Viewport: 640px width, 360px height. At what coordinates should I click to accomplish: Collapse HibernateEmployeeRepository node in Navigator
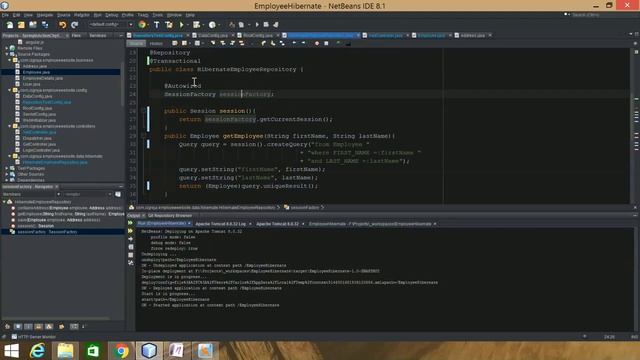point(4,202)
